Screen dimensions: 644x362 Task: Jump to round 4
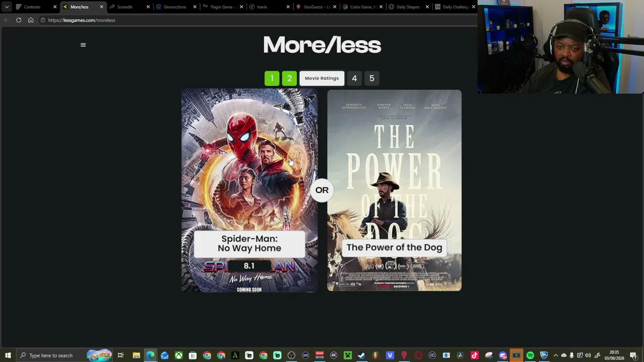point(354,78)
